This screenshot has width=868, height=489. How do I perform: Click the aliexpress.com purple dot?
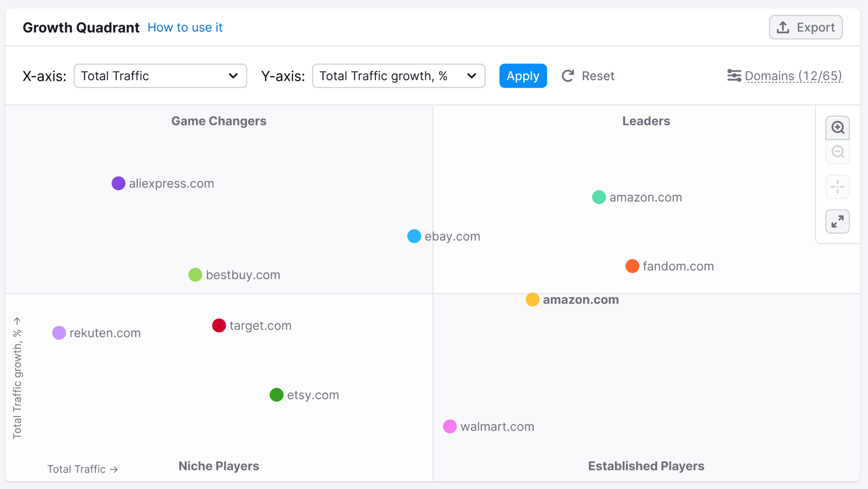point(118,183)
